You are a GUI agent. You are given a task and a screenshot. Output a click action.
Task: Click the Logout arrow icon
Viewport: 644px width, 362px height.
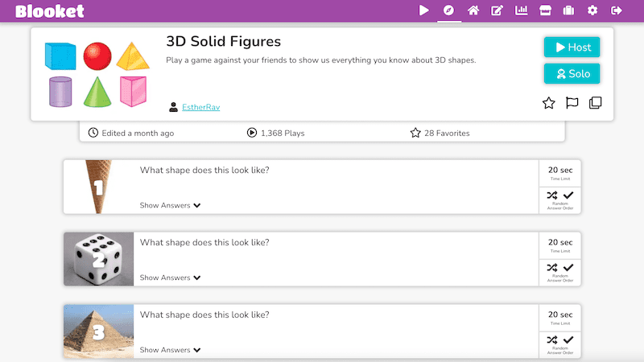point(617,10)
